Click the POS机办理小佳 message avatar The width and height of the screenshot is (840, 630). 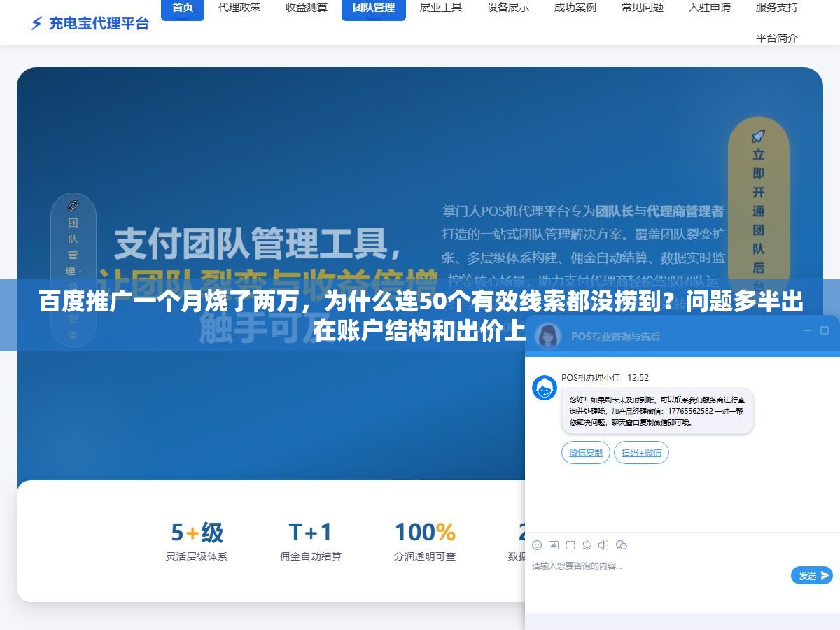click(545, 388)
